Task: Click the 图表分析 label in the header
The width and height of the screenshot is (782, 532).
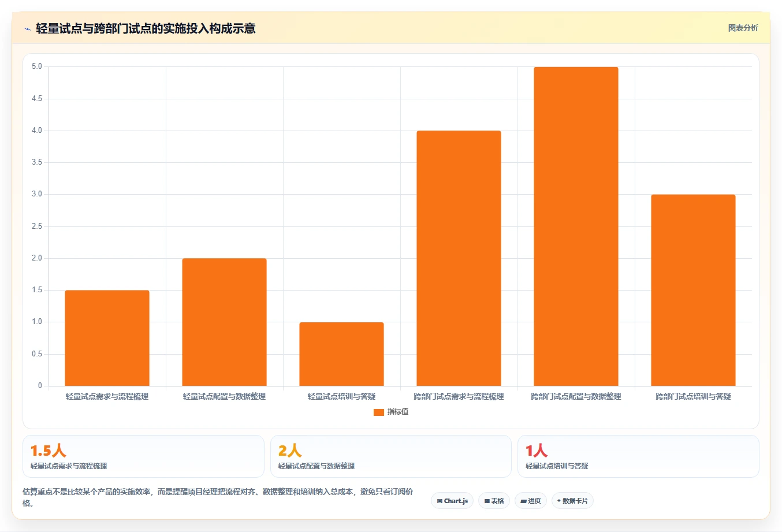Action: coord(743,28)
